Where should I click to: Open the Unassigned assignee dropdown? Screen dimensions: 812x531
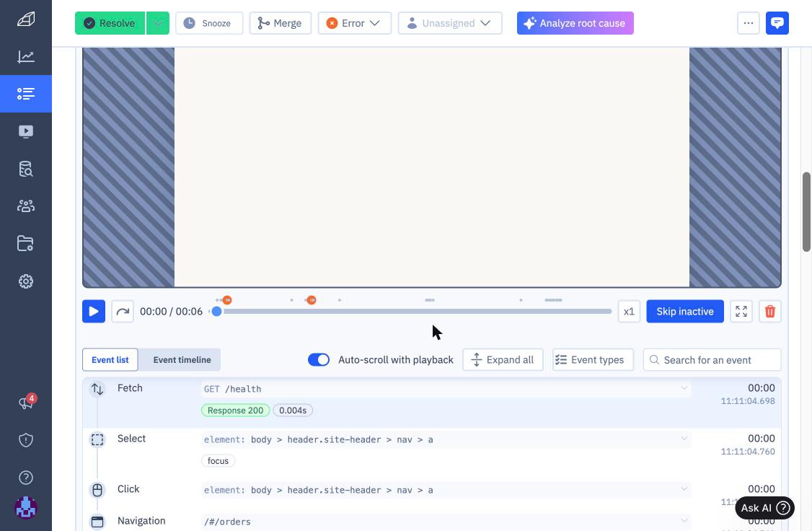click(450, 23)
